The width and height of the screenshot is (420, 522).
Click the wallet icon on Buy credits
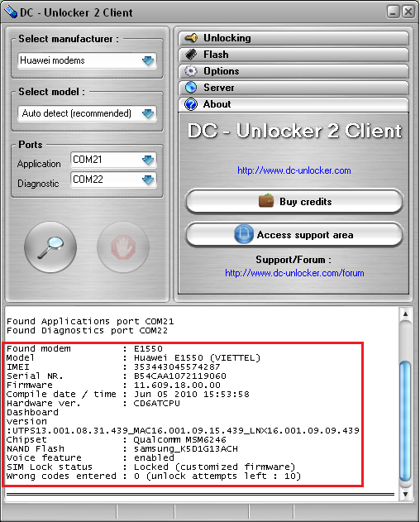coord(266,201)
